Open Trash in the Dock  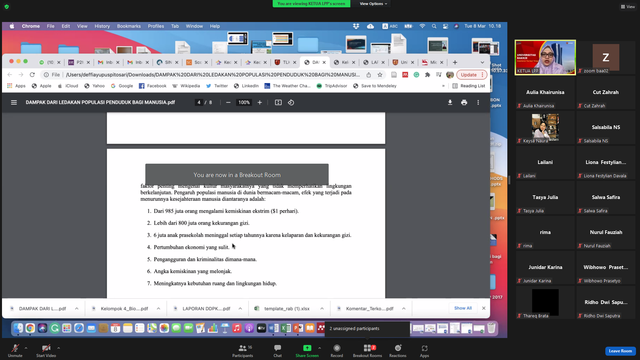click(x=491, y=328)
